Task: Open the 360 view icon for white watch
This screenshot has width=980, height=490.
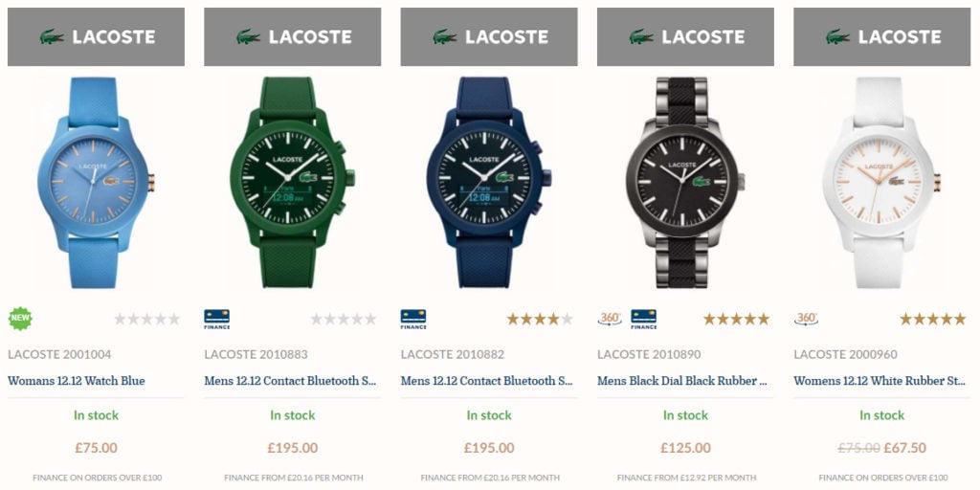Action: 806,319
